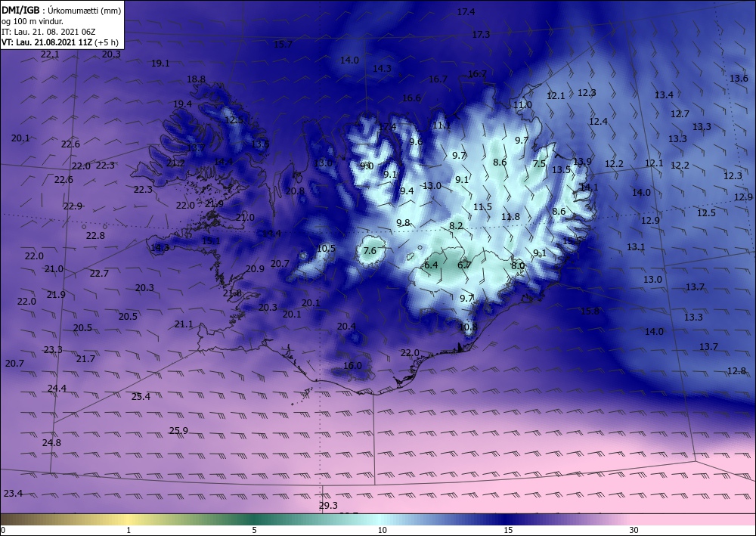Click the 24.4 value label
Screen dimensions: 756x536
click(57, 388)
